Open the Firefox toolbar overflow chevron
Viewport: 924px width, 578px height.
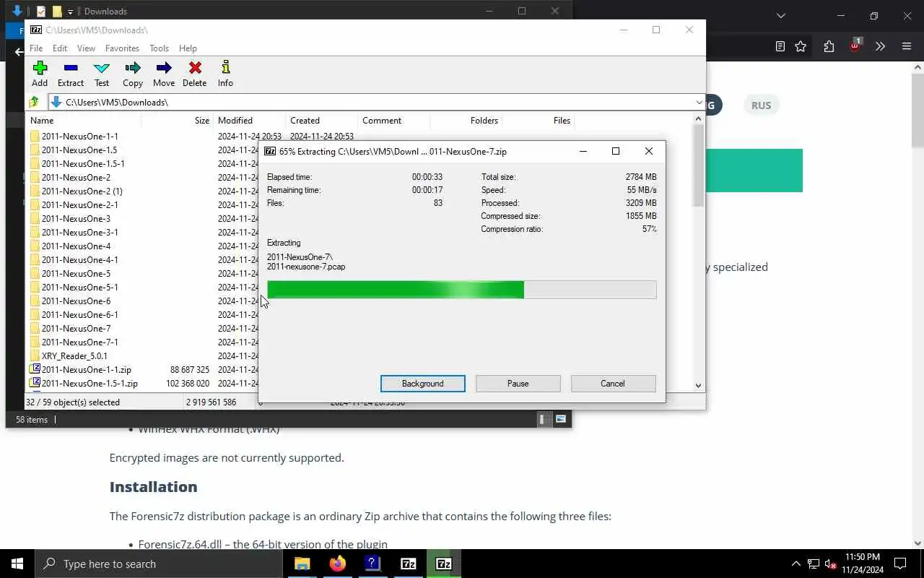point(880,46)
